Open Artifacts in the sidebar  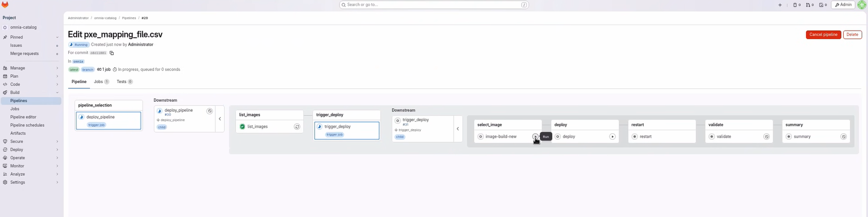[x=31, y=133]
